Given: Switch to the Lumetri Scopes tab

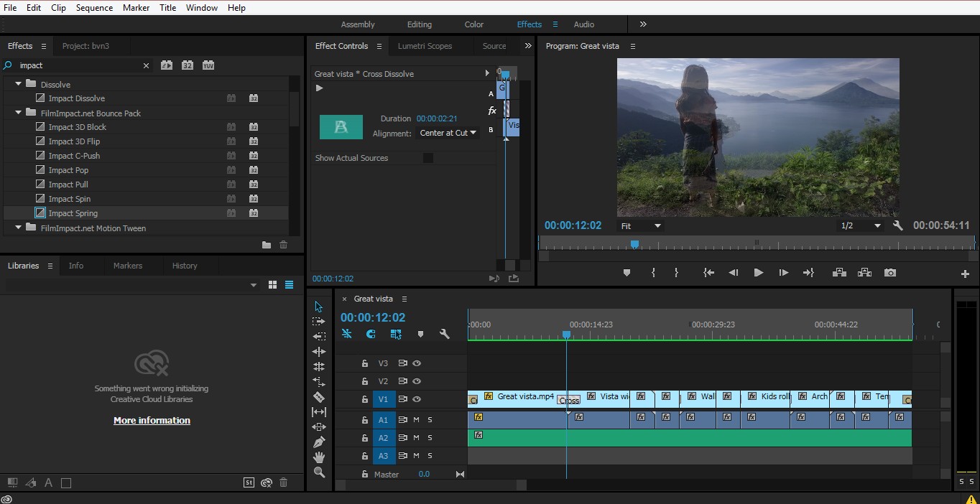Looking at the screenshot, I should (x=425, y=46).
